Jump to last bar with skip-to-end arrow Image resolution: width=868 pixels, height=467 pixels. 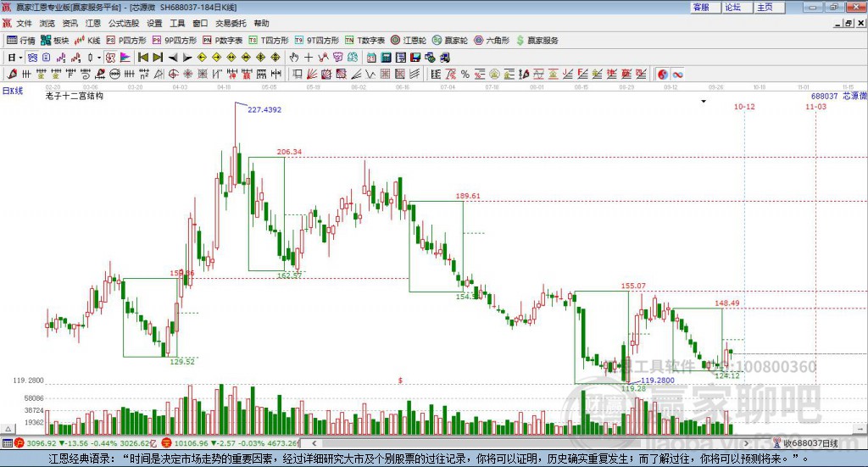coord(158,58)
